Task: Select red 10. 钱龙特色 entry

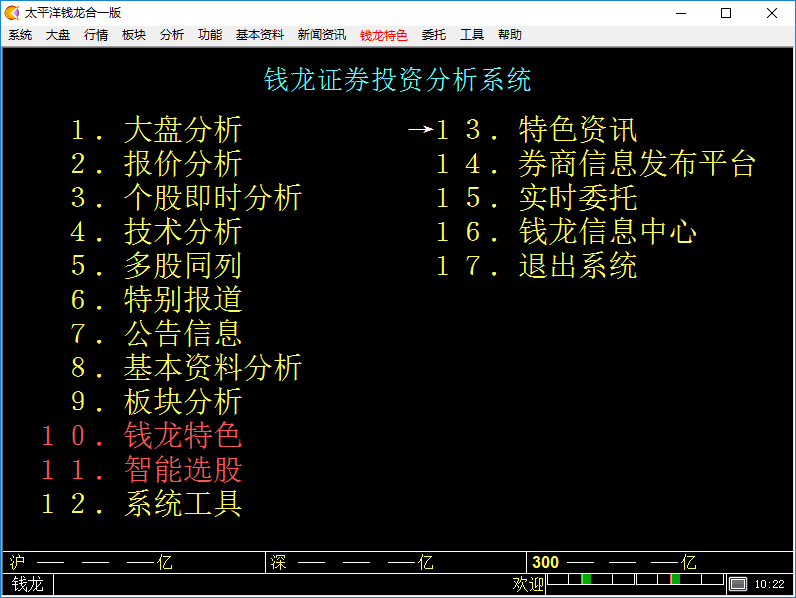Action: pyautogui.click(x=142, y=436)
